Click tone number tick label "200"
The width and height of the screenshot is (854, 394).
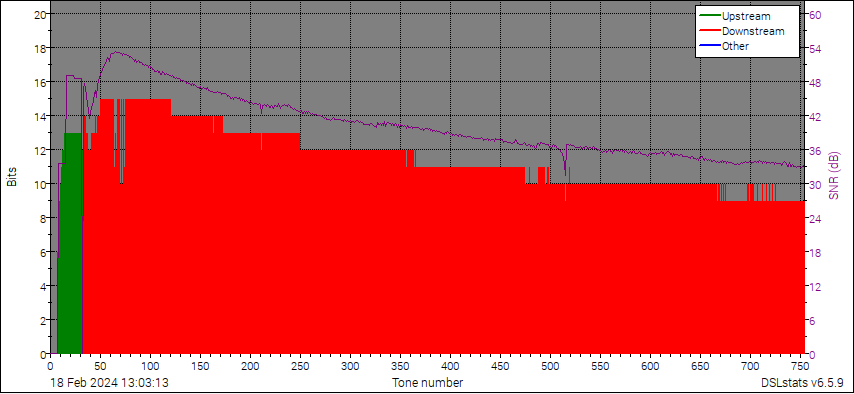[x=251, y=365]
